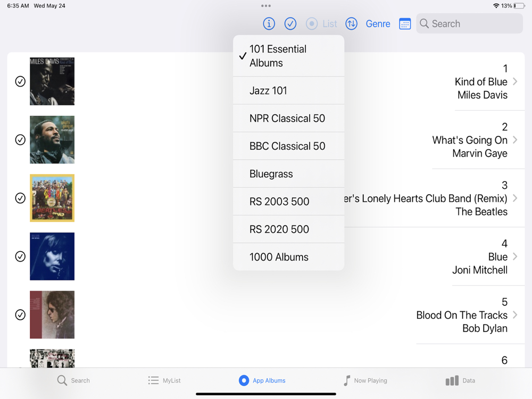Image resolution: width=532 pixels, height=399 pixels.
Task: Expand the Blood On The Tracks chevron
Action: click(515, 315)
